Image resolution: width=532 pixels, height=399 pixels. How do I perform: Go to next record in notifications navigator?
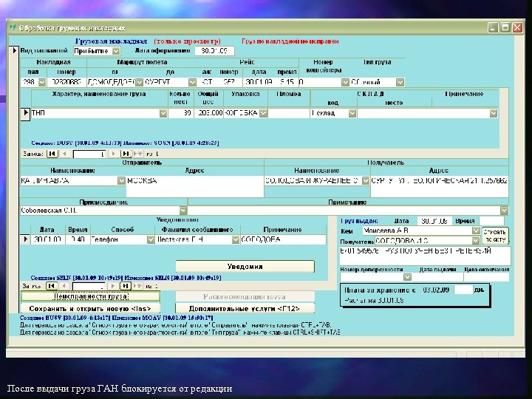(x=113, y=286)
